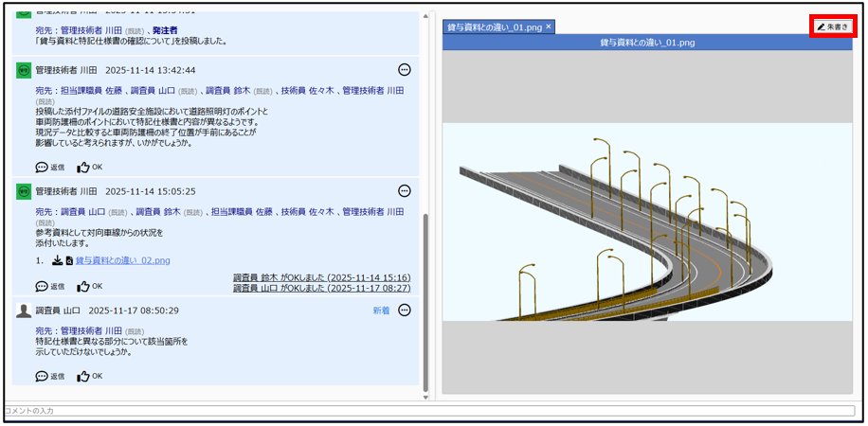Open the more menu on the 13:42:44 post
The height and width of the screenshot is (426, 868).
(405, 70)
